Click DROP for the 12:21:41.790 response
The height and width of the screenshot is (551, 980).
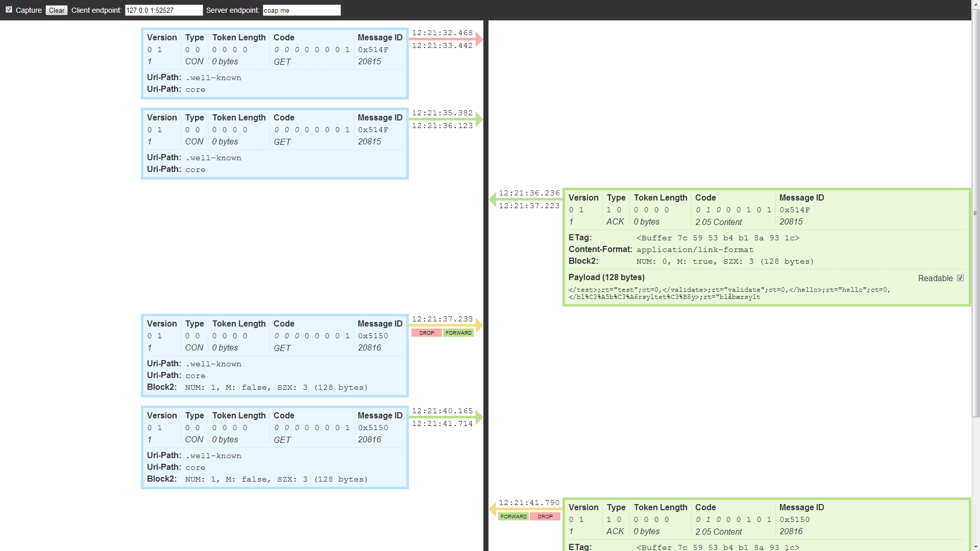coord(545,516)
